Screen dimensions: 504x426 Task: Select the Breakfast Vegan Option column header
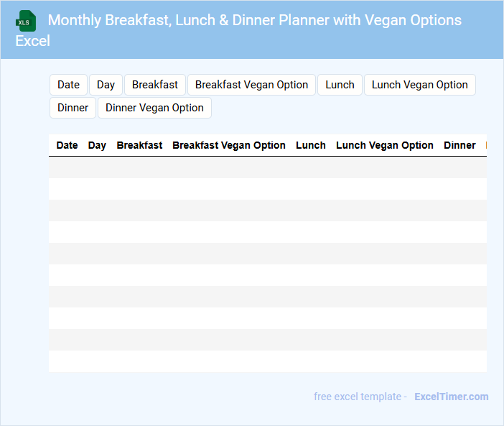point(229,145)
